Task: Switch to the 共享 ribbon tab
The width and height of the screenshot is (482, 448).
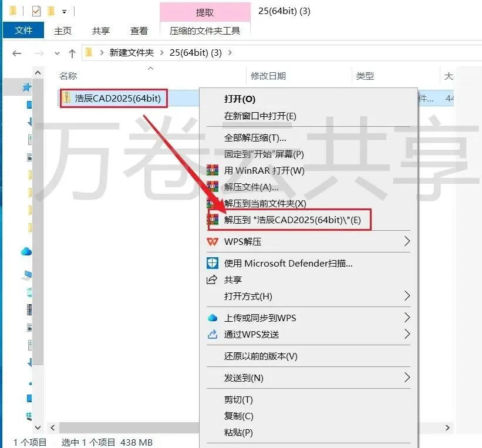Action: click(x=101, y=31)
